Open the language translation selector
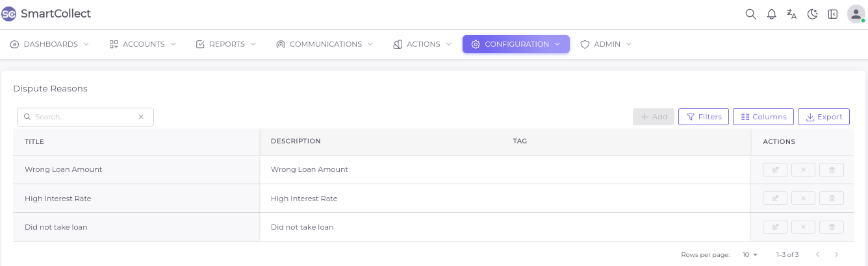 tap(791, 14)
